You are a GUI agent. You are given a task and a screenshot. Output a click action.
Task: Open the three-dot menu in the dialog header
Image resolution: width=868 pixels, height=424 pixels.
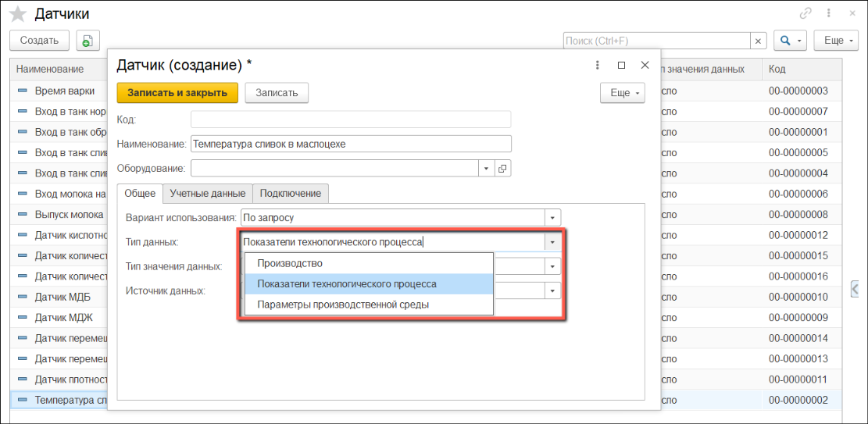597,66
